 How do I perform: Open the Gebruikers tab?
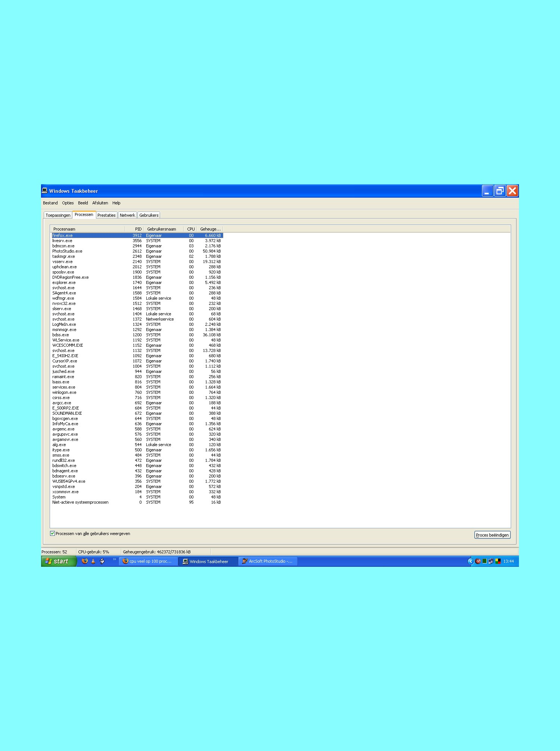tap(149, 215)
